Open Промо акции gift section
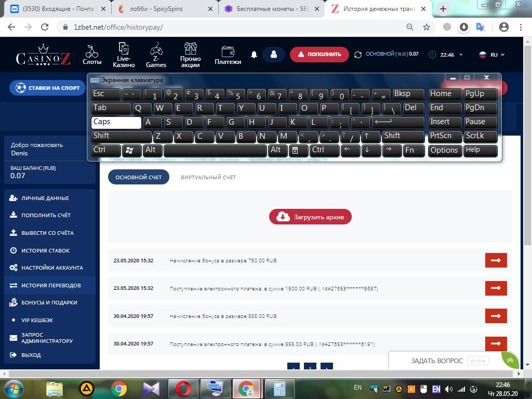This screenshot has width=532, height=399. click(190, 55)
